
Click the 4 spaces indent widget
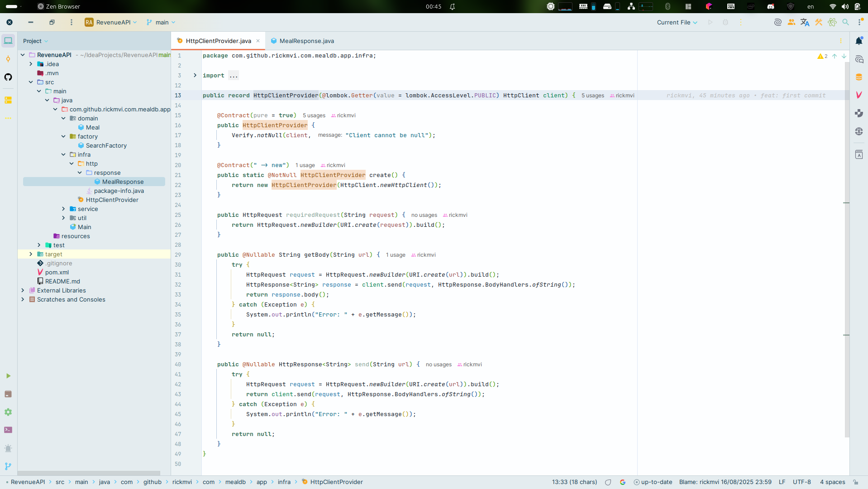[x=832, y=482]
